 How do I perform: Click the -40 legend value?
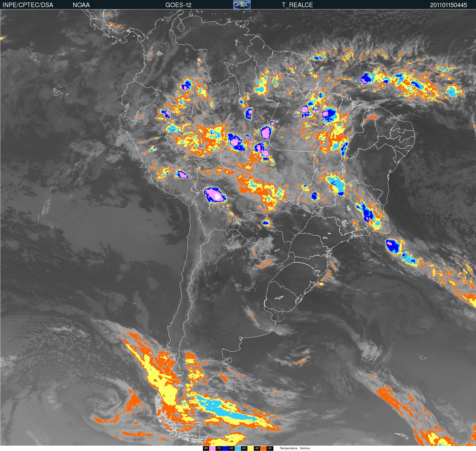point(257,448)
